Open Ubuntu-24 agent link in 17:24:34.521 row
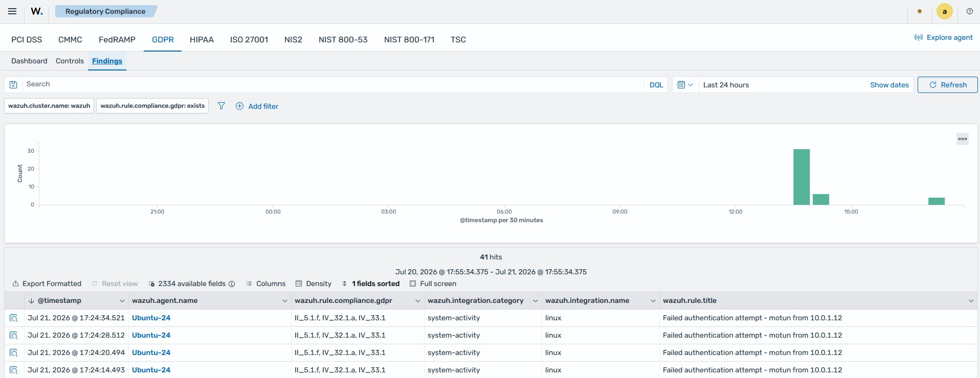980x378 pixels. pyautogui.click(x=151, y=318)
